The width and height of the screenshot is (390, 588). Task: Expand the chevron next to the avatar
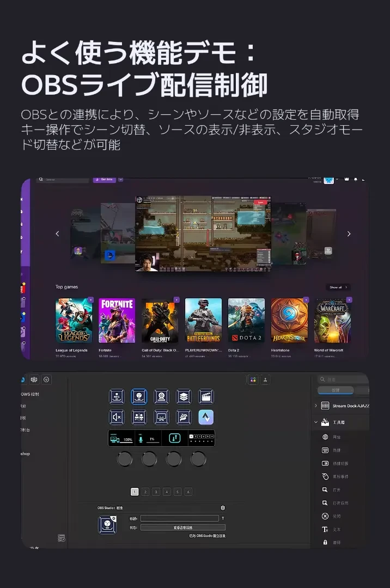[337, 180]
